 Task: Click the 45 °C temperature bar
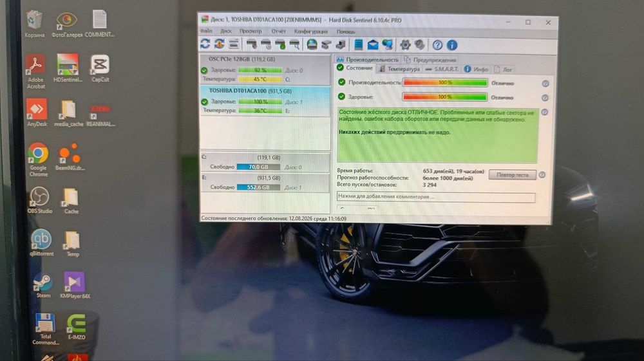point(260,79)
